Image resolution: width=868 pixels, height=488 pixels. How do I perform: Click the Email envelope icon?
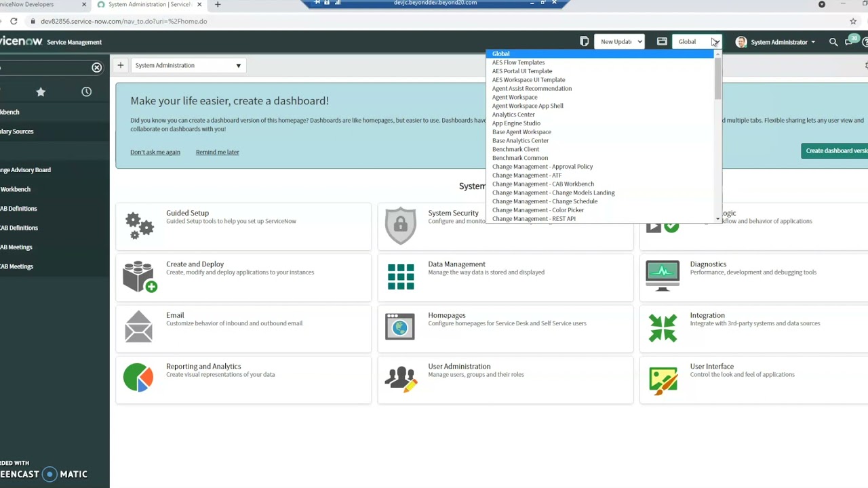[139, 327]
